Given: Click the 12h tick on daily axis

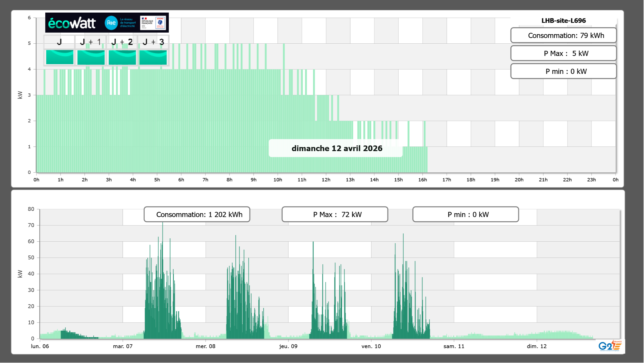Looking at the screenshot, I should point(326,180).
